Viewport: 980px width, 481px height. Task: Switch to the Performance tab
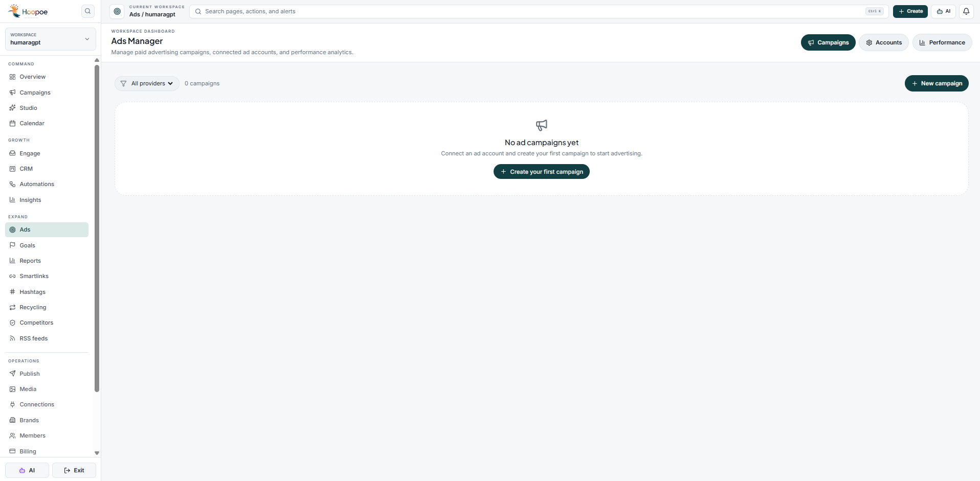point(942,42)
